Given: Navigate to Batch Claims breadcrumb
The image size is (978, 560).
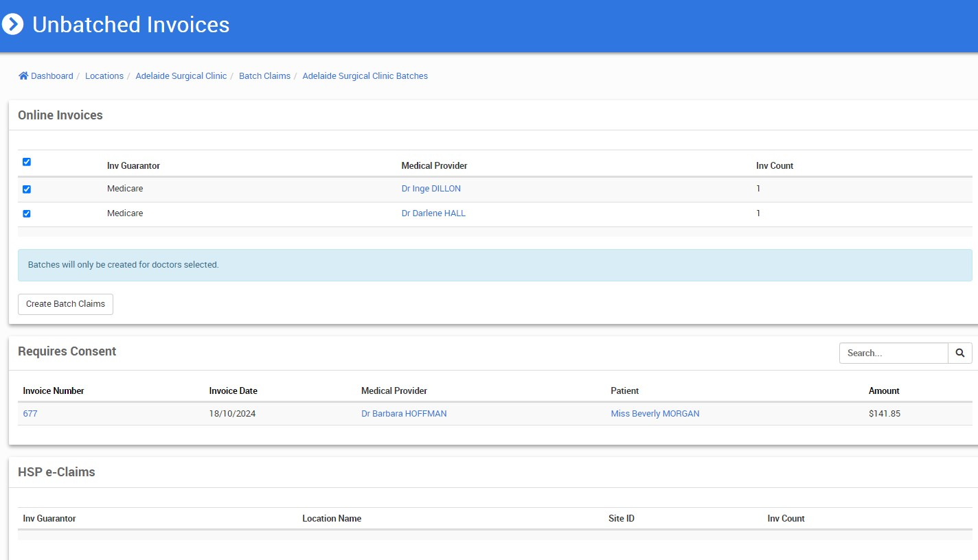Looking at the screenshot, I should 264,76.
